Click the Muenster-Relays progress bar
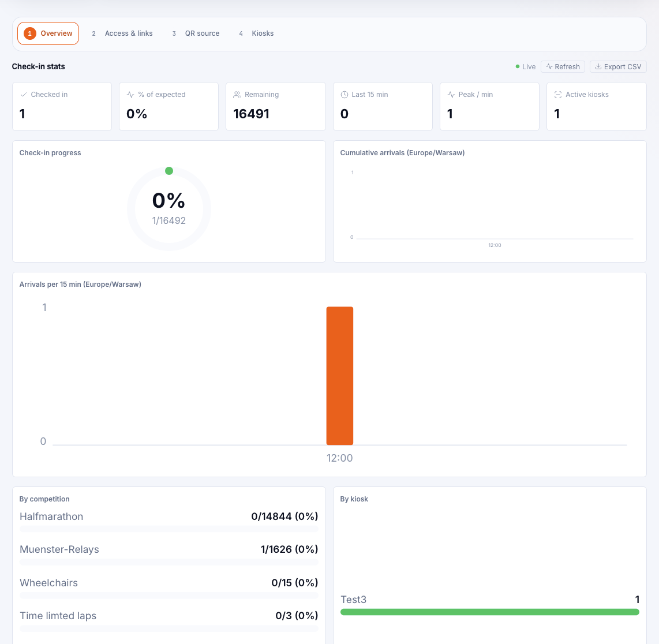The width and height of the screenshot is (659, 644). pos(169,562)
